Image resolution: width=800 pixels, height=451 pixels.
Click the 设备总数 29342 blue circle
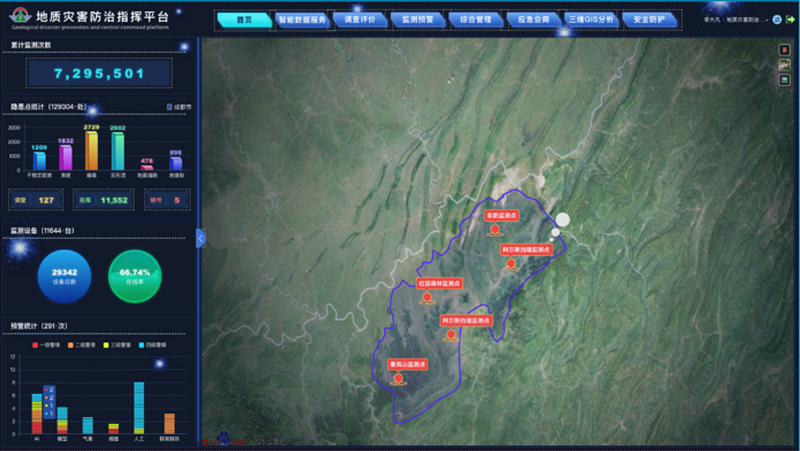tap(64, 275)
